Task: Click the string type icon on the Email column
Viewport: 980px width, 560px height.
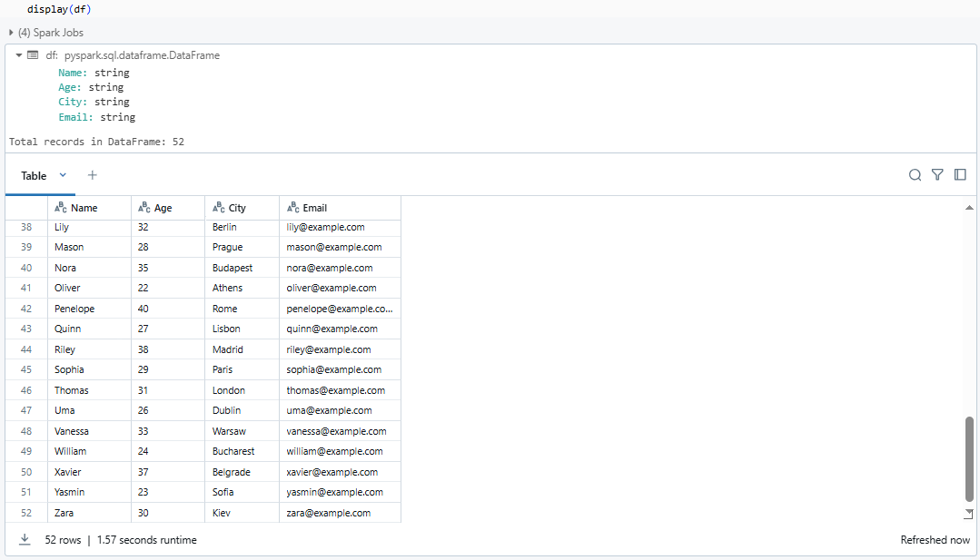Action: pos(290,207)
